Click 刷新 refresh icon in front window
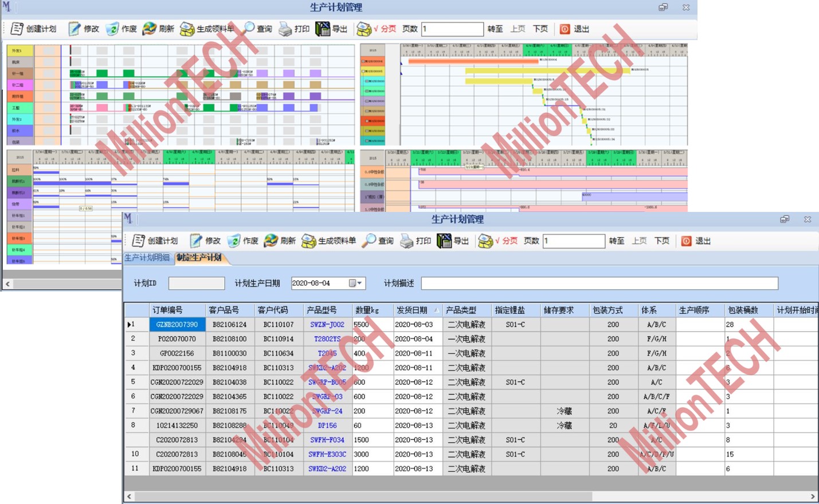Screen dimensions: 819x504 pos(271,241)
